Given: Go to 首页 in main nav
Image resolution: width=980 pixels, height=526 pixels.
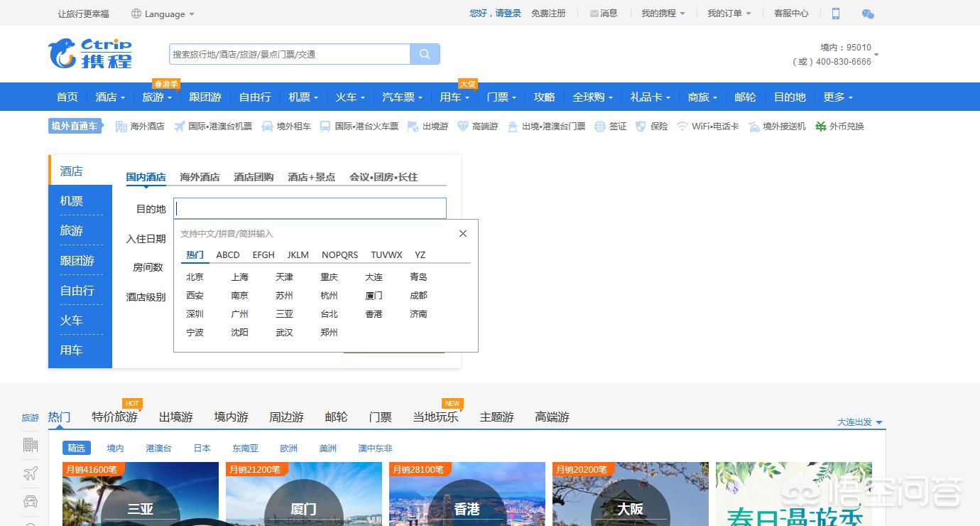Looking at the screenshot, I should click(x=67, y=97).
